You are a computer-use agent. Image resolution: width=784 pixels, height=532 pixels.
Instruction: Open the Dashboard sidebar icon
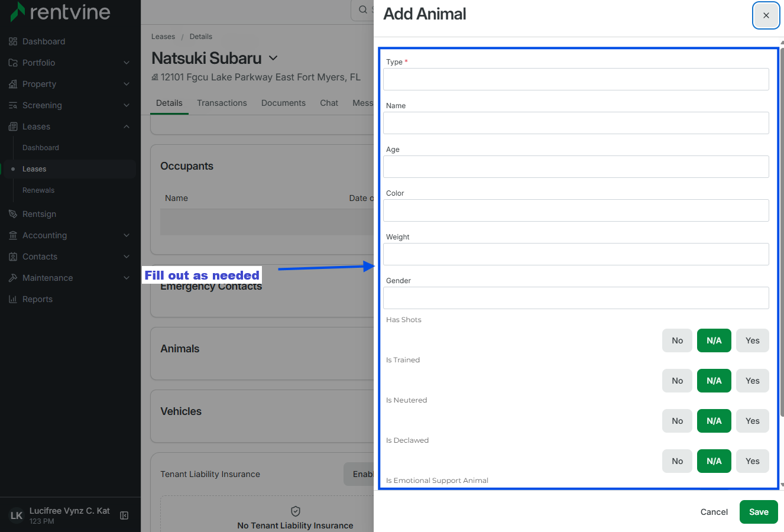tap(13, 41)
